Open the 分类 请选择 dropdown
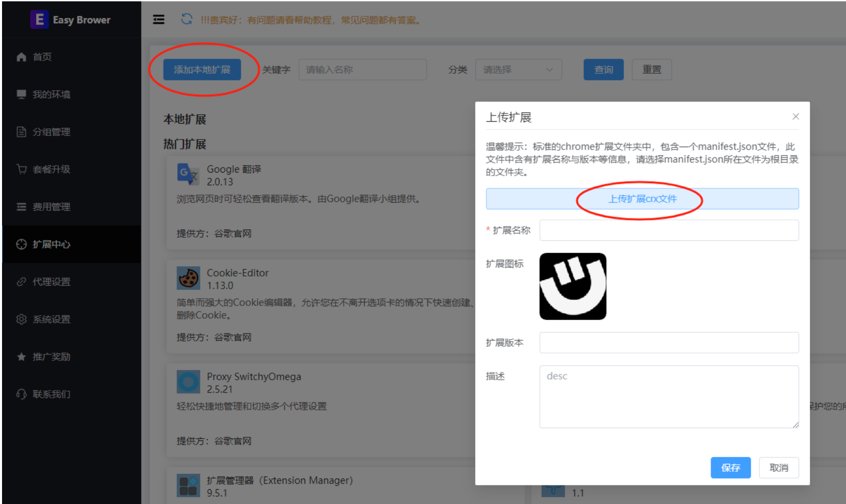This screenshot has height=504, width=846. coord(518,70)
